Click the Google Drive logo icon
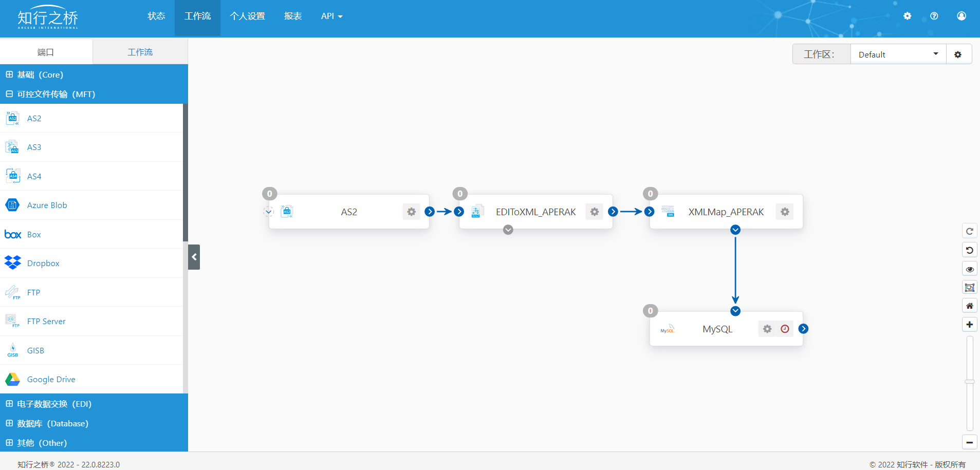980x470 pixels. (12, 379)
